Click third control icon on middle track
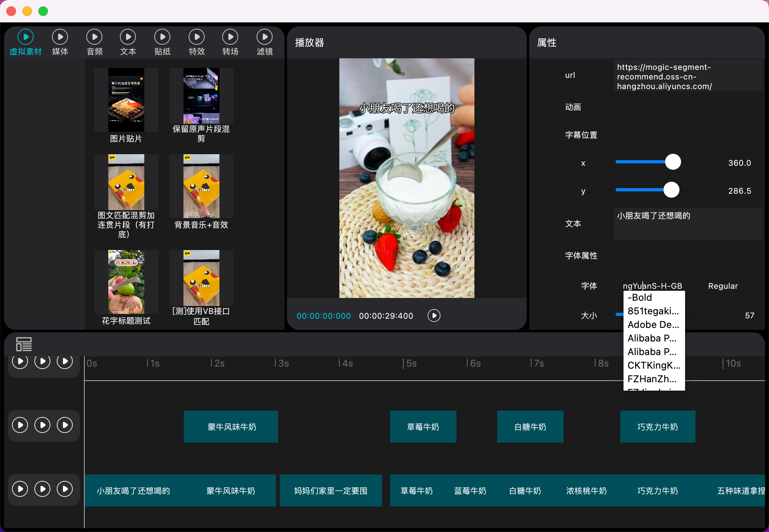Image resolution: width=769 pixels, height=532 pixels. coord(65,425)
